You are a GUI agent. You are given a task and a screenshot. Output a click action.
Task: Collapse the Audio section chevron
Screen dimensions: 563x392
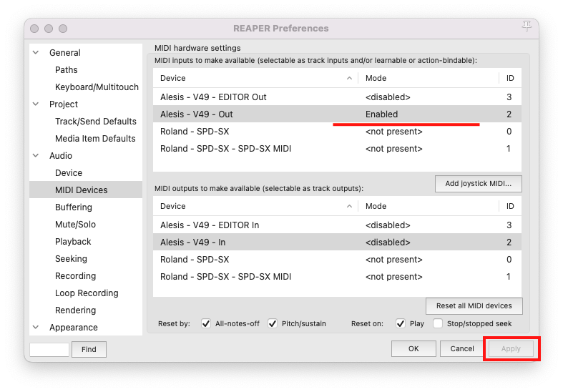(x=36, y=155)
